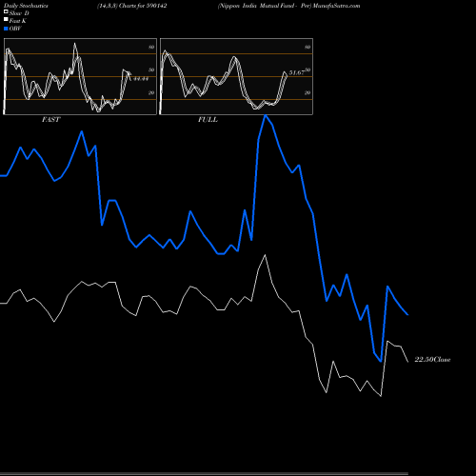Click the 'MunafaSutra.com' text in the header
The height and width of the screenshot is (476, 476).
click(x=336, y=6)
